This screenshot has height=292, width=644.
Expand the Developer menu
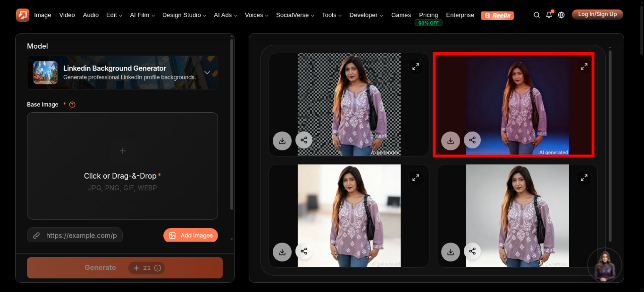(366, 15)
